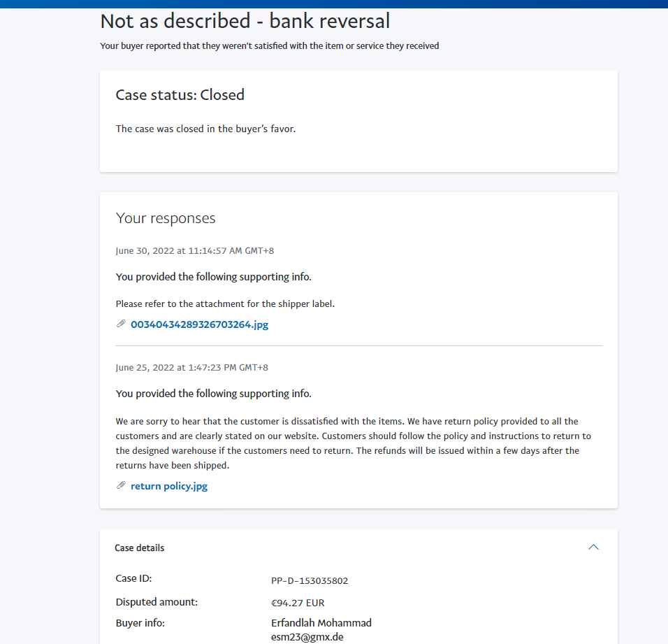Select the case ID value PP-D-153035802
Screen dimensions: 668x644
[309, 580]
